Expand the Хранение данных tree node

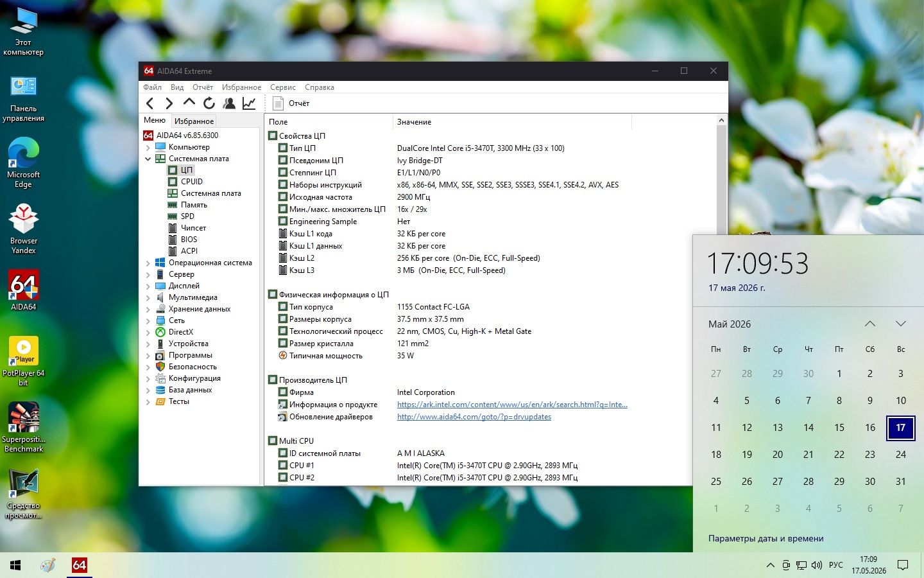coord(148,310)
